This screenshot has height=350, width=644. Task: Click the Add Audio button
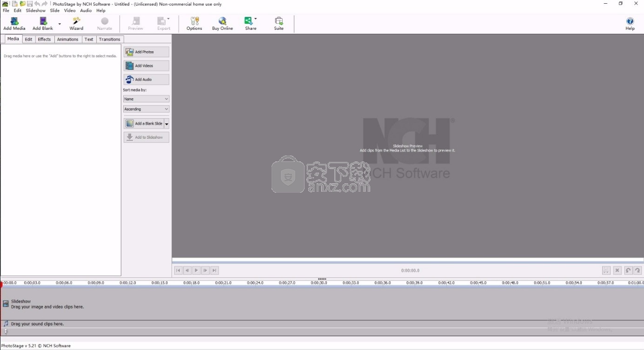pos(146,80)
